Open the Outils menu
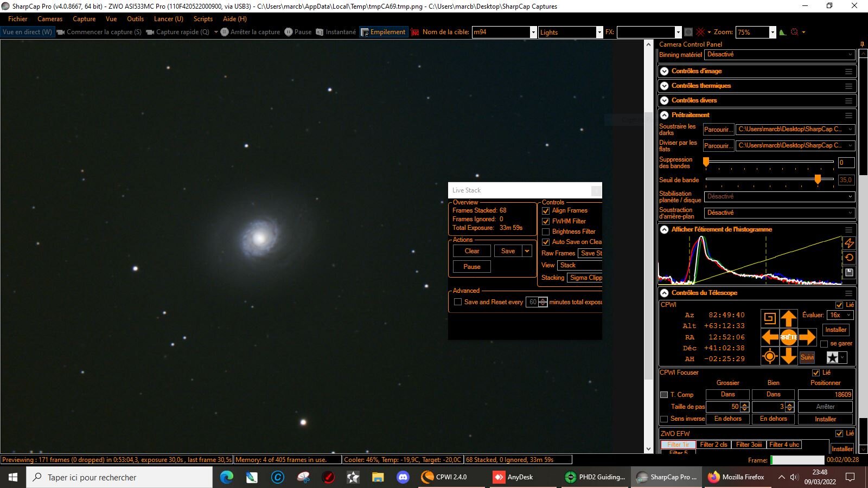This screenshot has width=868, height=488. pyautogui.click(x=135, y=19)
